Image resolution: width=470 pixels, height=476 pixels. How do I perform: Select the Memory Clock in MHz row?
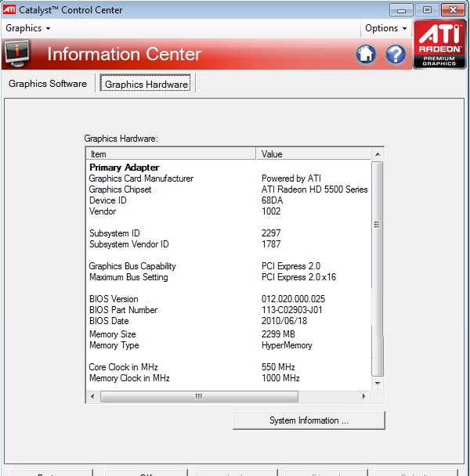[229, 378]
